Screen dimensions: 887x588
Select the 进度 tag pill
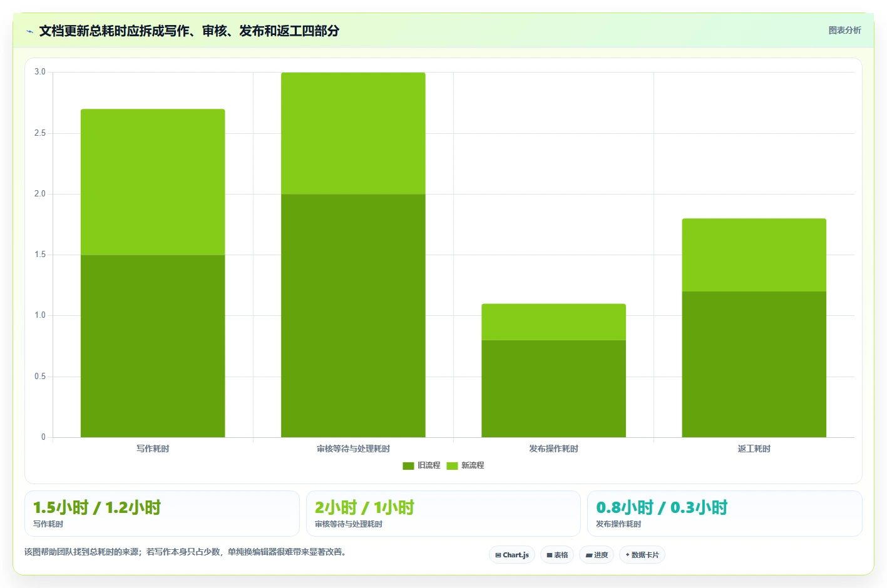[x=597, y=555]
